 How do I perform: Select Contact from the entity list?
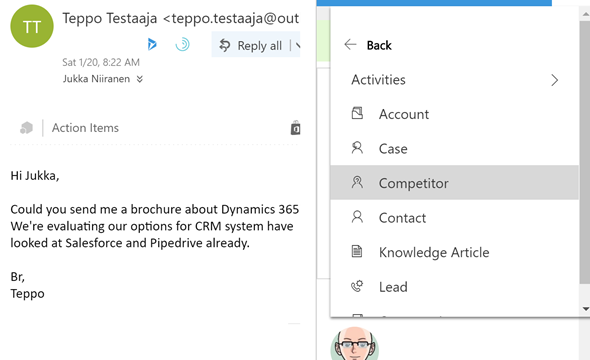coord(455,217)
